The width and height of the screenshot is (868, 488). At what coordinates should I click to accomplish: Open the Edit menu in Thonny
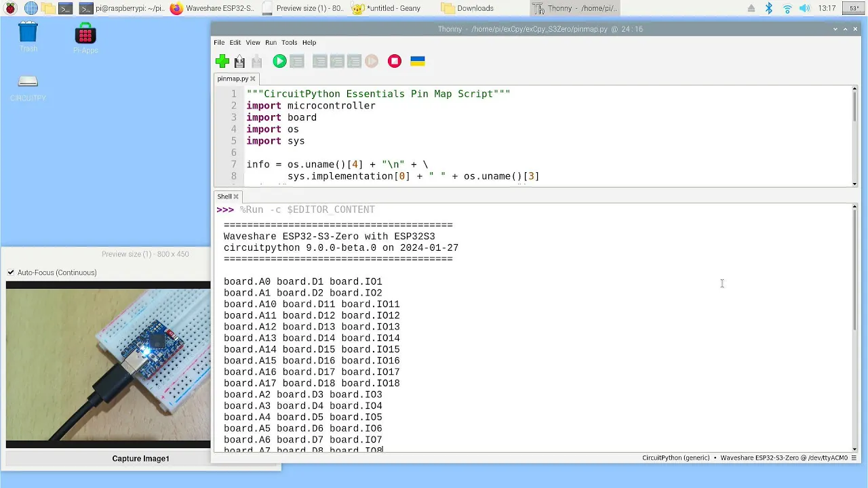click(x=235, y=42)
